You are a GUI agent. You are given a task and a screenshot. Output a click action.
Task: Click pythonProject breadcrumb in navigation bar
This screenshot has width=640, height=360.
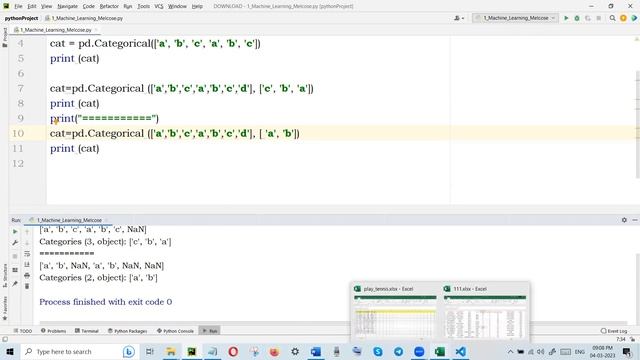point(21,18)
